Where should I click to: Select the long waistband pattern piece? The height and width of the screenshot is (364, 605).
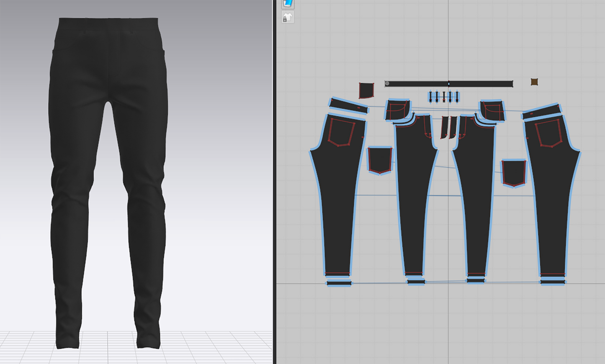click(449, 84)
